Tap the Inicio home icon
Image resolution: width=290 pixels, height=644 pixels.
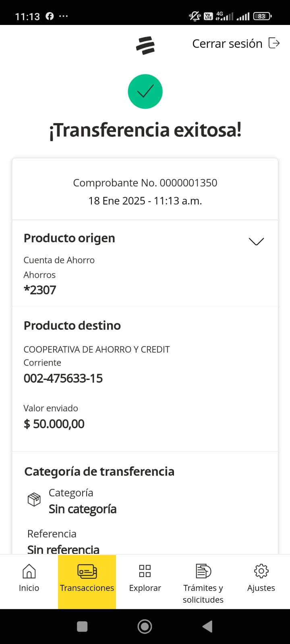pyautogui.click(x=29, y=571)
